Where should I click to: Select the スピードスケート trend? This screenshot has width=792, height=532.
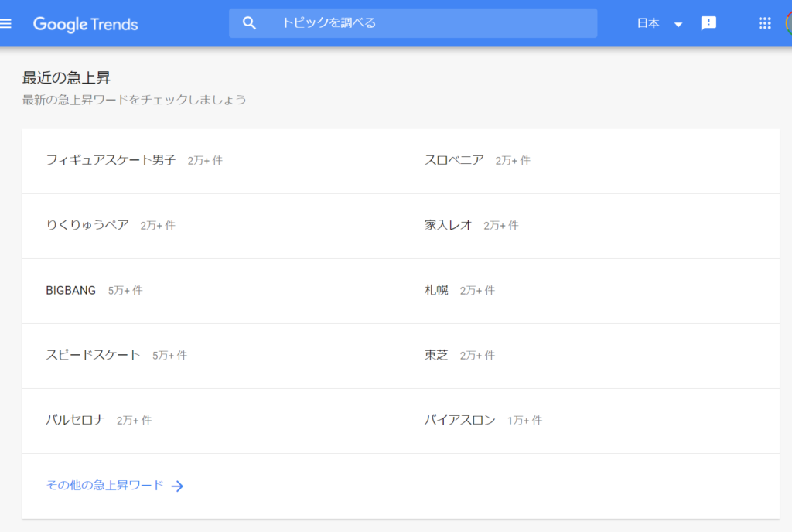93,355
